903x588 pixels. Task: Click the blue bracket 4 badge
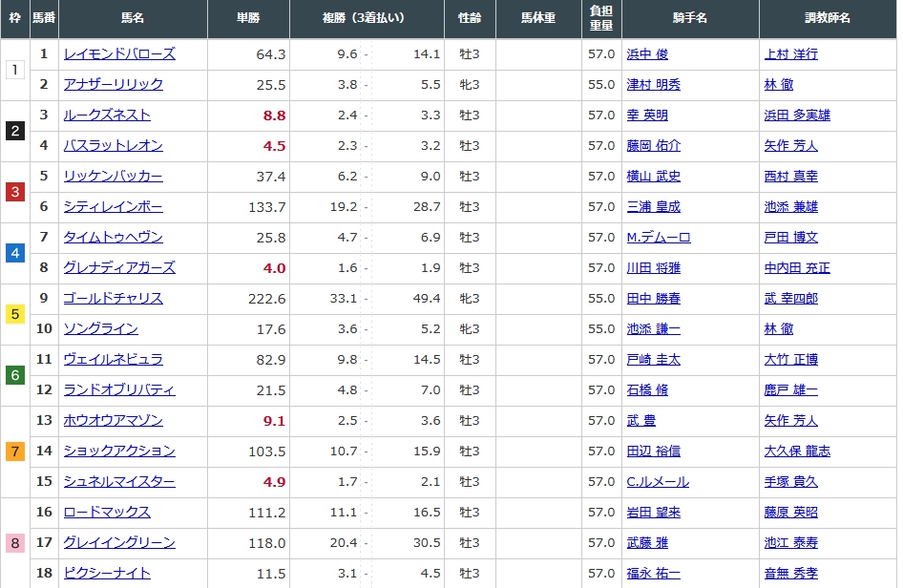point(14,253)
